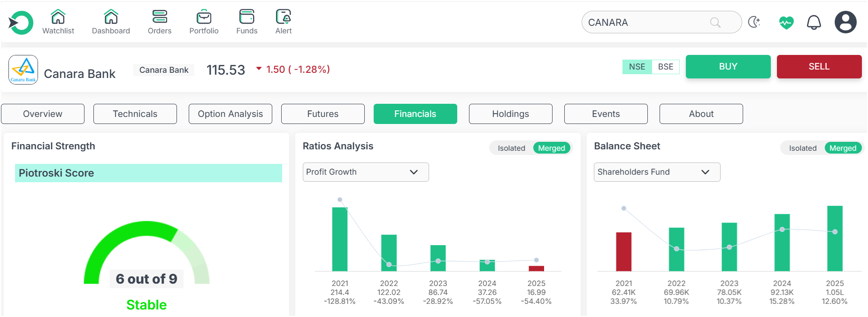The width and height of the screenshot is (868, 317).
Task: Go to the Dashboard
Action: tap(111, 22)
